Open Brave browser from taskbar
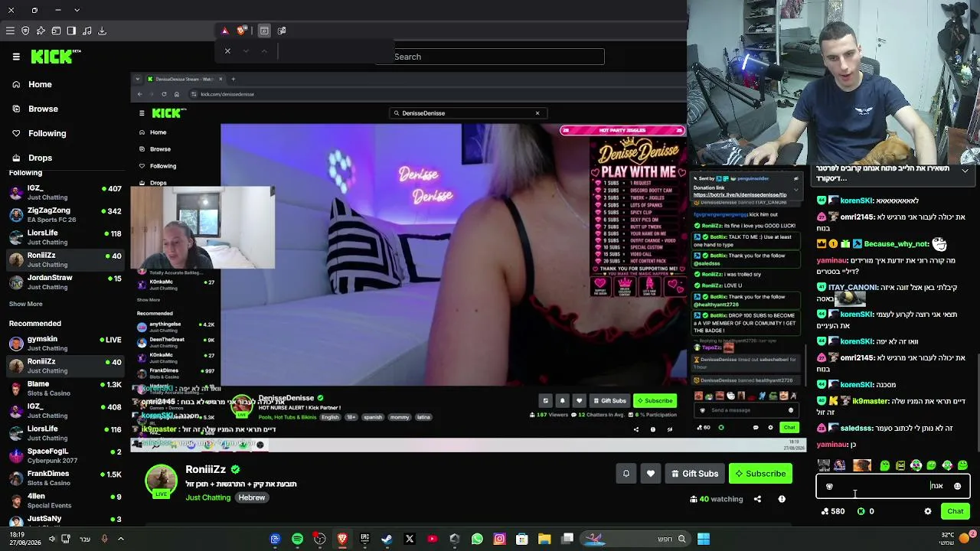This screenshot has width=980, height=551. [x=342, y=540]
